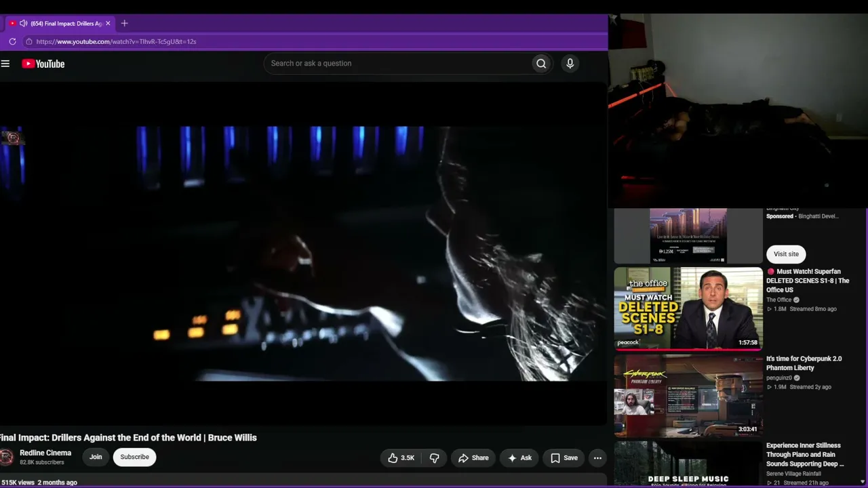Visit penguinz0 channel name
This screenshot has width=868, height=488.
click(x=779, y=378)
